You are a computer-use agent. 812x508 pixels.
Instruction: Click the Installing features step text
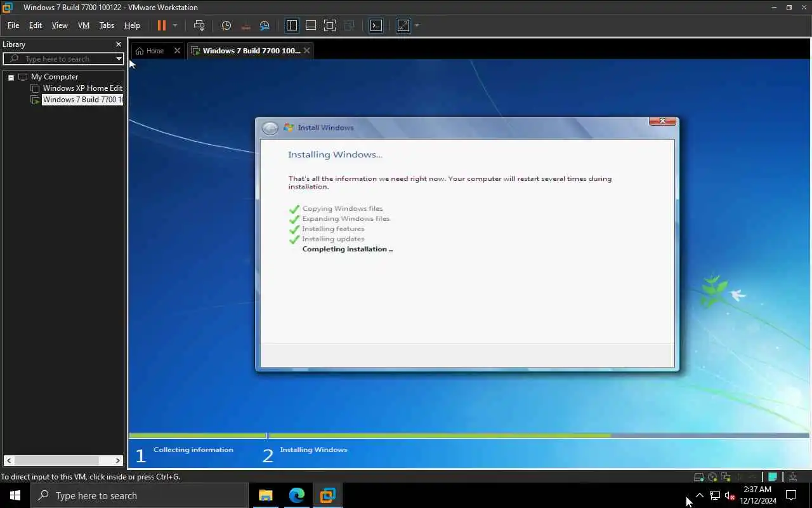[333, 229]
